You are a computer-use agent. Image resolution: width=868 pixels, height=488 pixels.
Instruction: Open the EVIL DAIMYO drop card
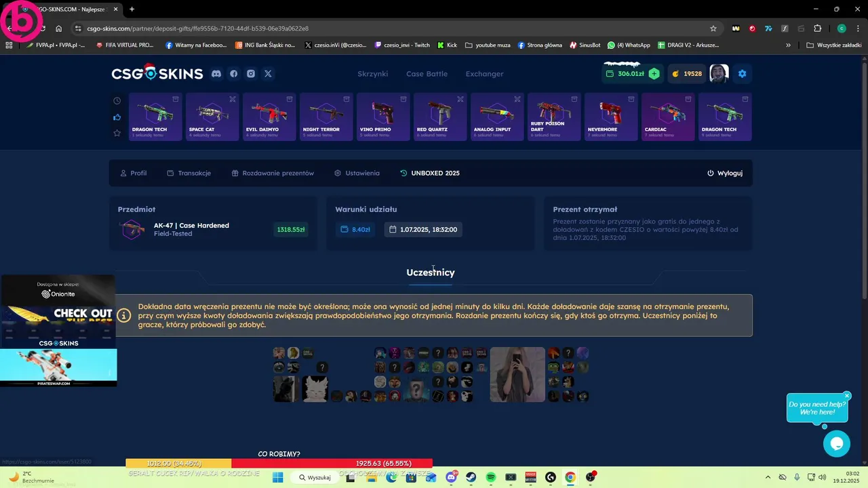point(268,117)
